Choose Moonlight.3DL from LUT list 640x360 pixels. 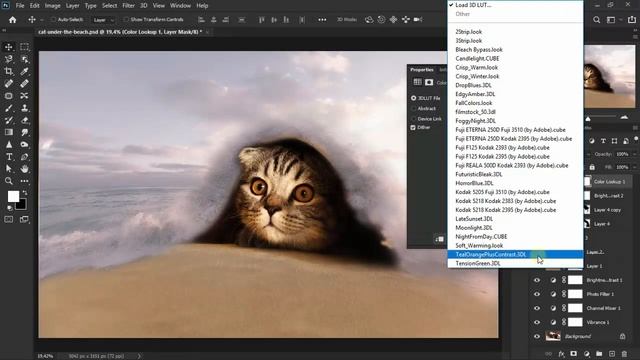(516, 228)
